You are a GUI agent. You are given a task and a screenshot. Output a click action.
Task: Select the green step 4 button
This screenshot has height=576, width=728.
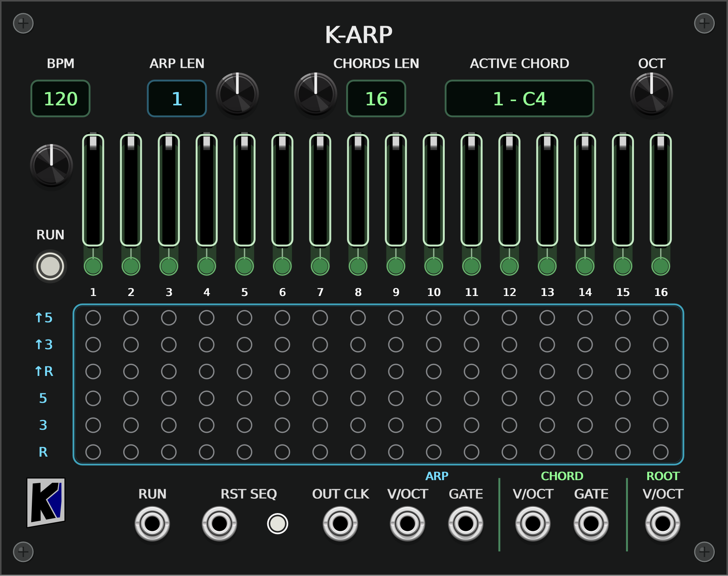pyautogui.click(x=207, y=266)
